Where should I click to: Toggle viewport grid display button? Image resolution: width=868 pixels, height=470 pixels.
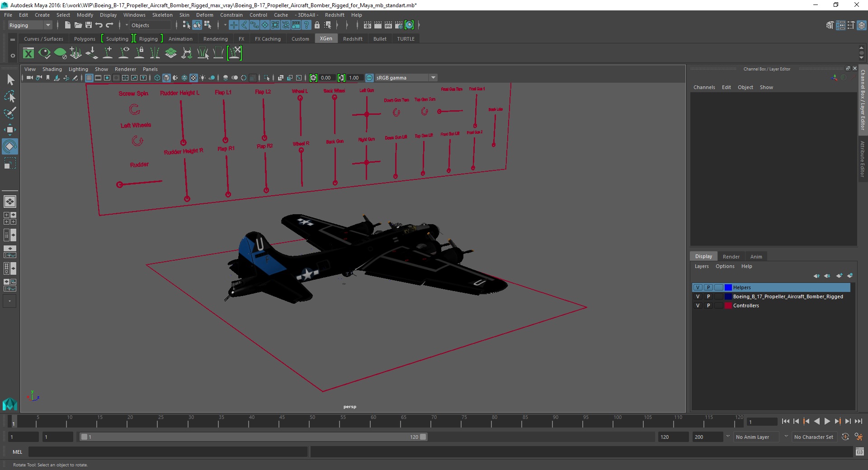tap(89, 78)
